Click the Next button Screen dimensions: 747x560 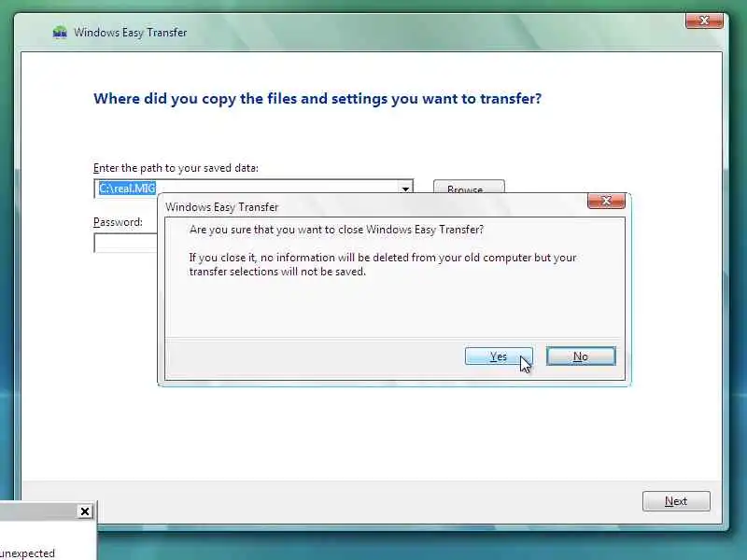point(676,501)
